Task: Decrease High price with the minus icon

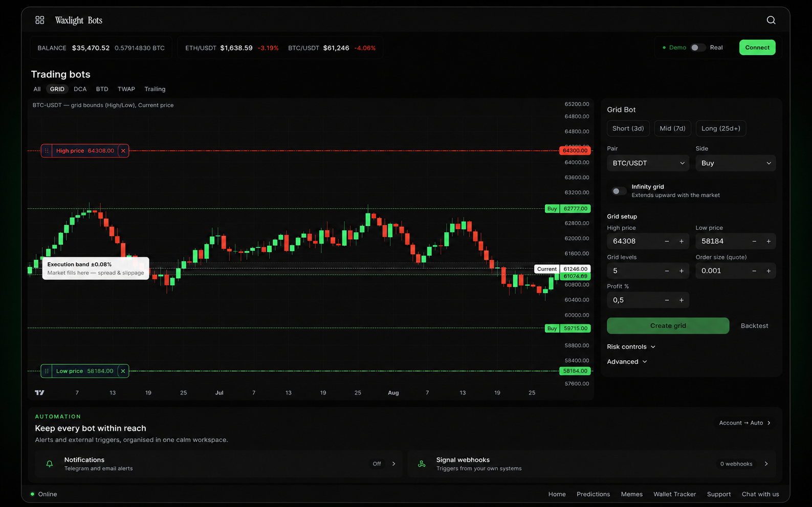Action: click(667, 241)
